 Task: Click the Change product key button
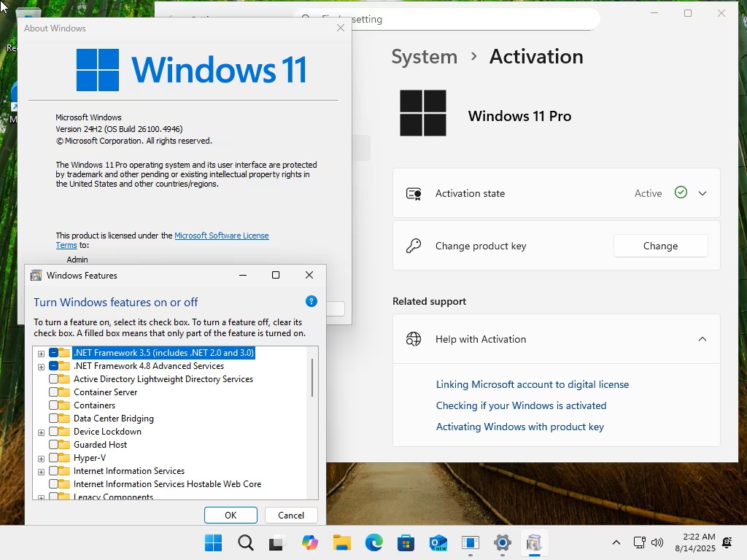[660, 246]
